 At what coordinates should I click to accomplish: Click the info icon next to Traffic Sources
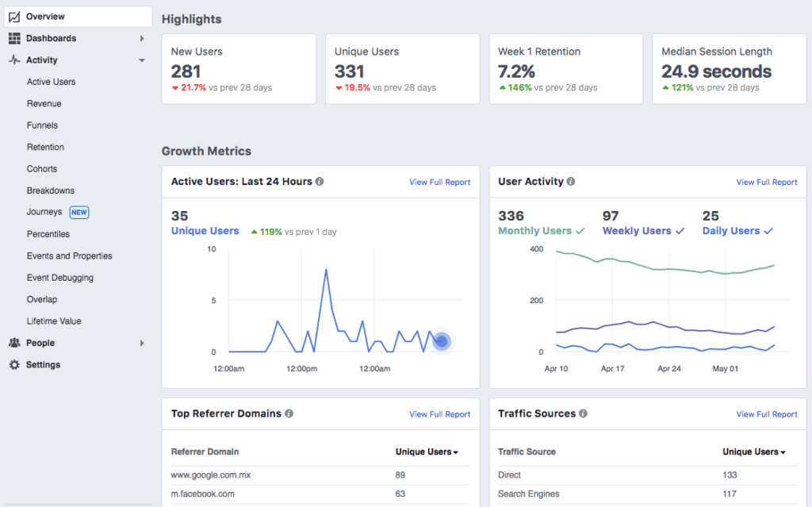[x=584, y=413]
